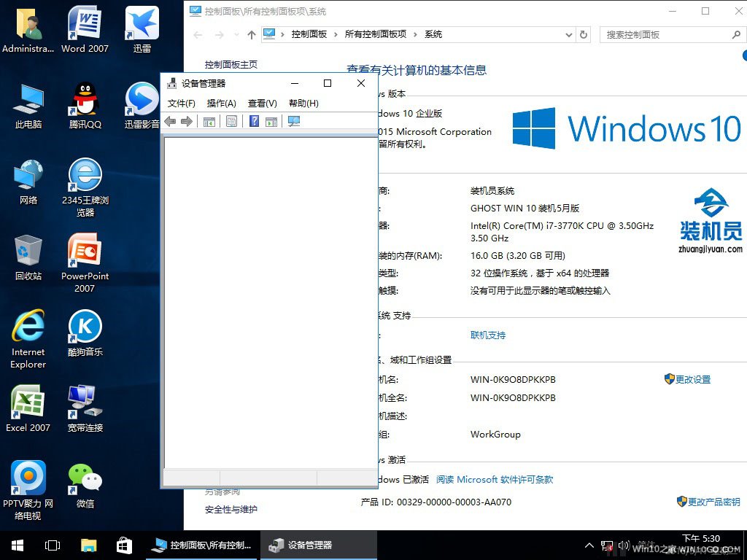Click the show/hide action pane toolbar icon
Screen dimensions: 747x560
[x=271, y=122]
